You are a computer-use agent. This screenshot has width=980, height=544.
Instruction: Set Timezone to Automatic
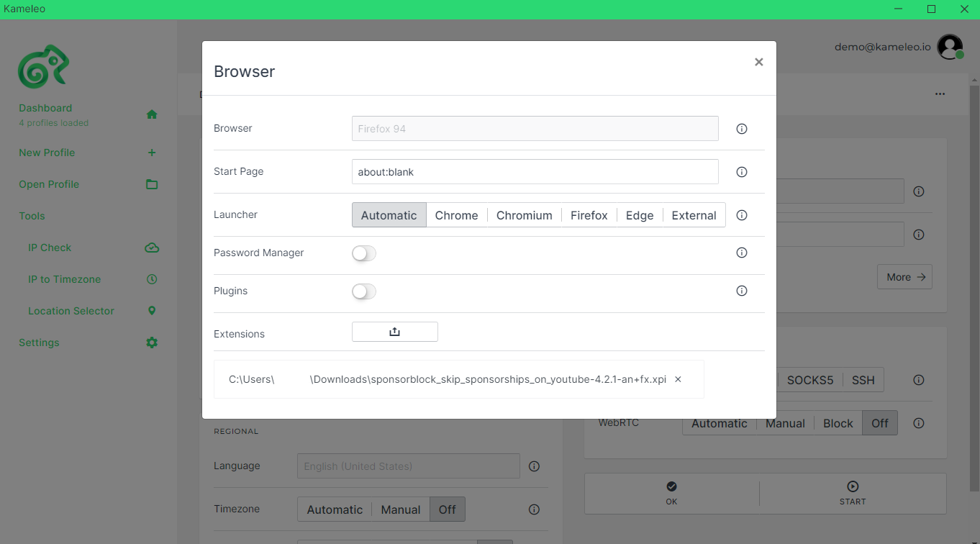point(335,509)
